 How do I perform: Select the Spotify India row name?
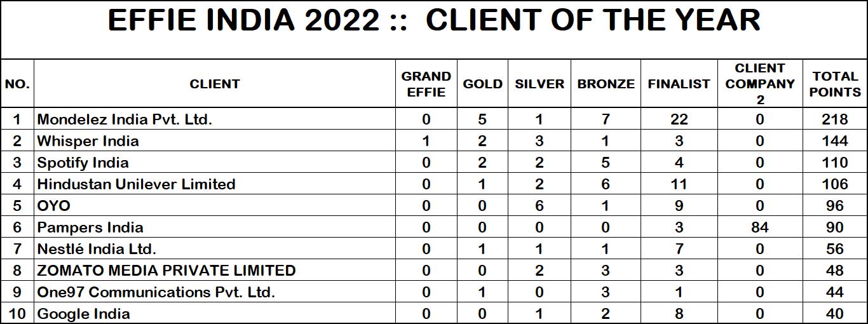83,163
